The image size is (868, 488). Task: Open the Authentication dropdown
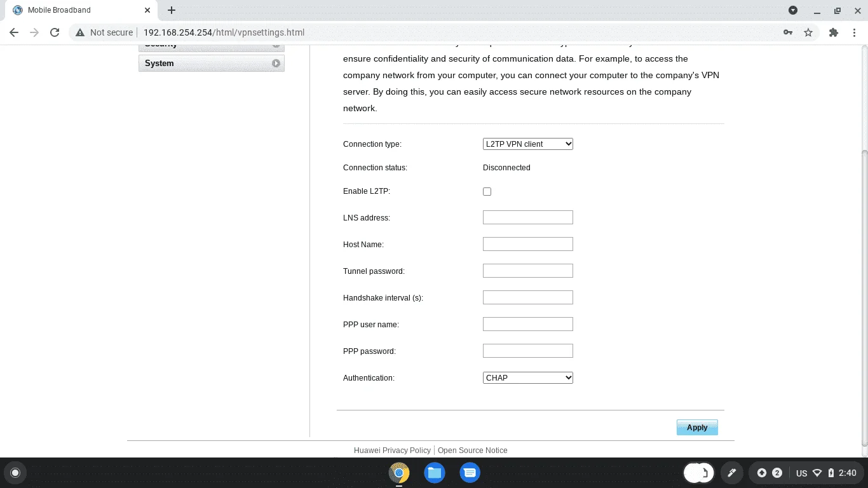click(x=528, y=377)
